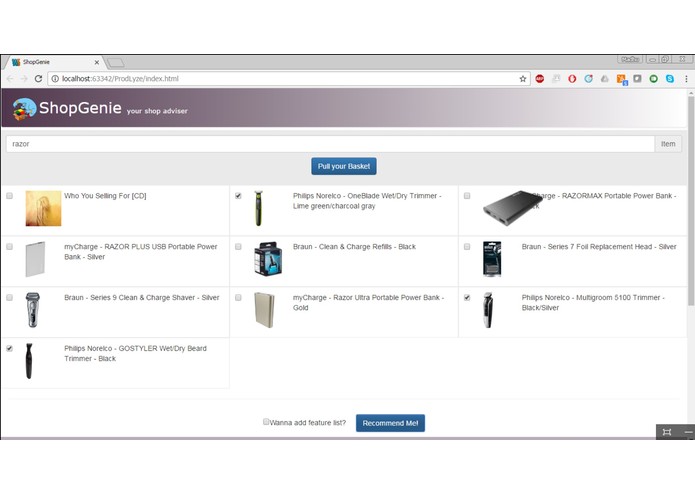Click the 'your shop adviser' tagline
The height and width of the screenshot is (494, 695).
pyautogui.click(x=157, y=111)
